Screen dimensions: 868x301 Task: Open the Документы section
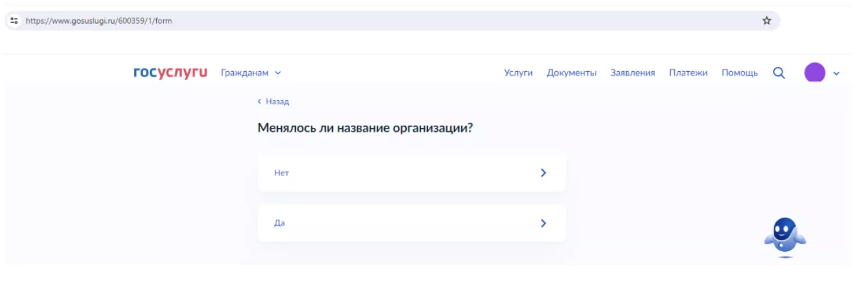point(572,73)
